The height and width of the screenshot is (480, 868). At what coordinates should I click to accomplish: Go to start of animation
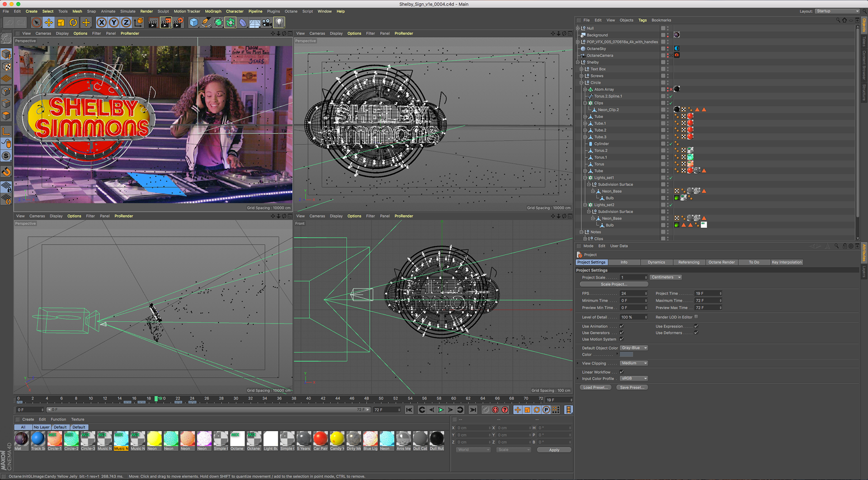click(x=409, y=410)
